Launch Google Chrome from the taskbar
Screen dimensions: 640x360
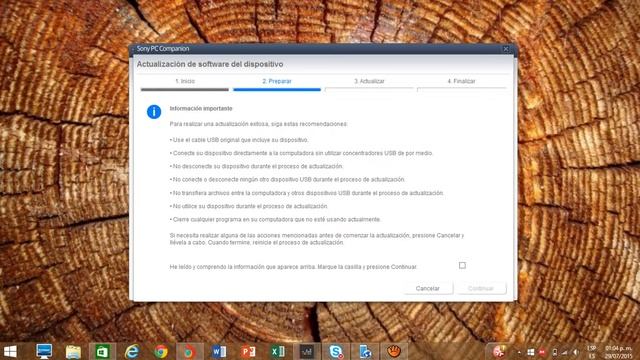pyautogui.click(x=161, y=351)
